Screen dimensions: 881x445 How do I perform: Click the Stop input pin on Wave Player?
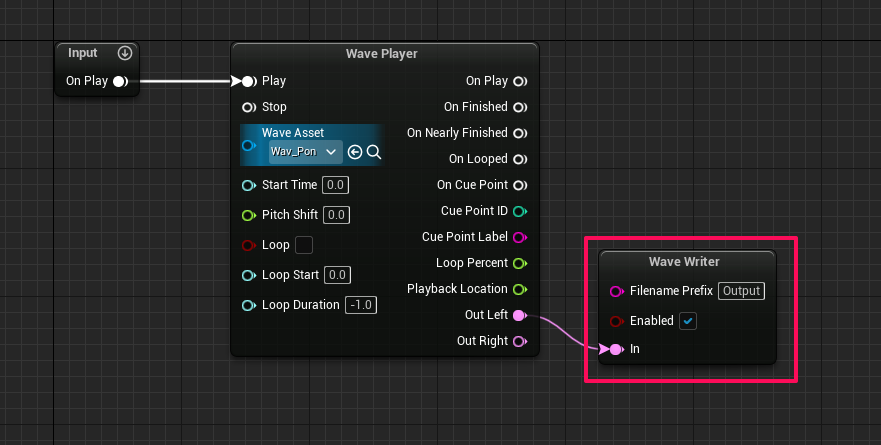[249, 107]
